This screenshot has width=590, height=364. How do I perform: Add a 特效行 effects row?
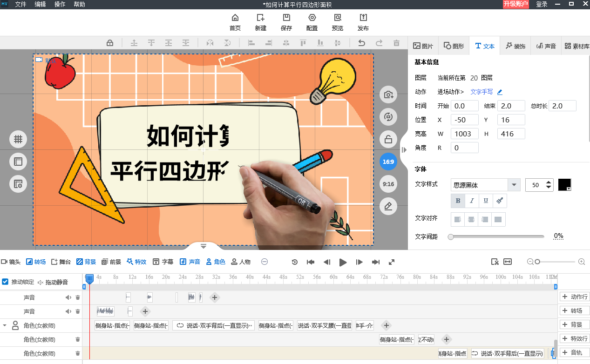pos(575,338)
